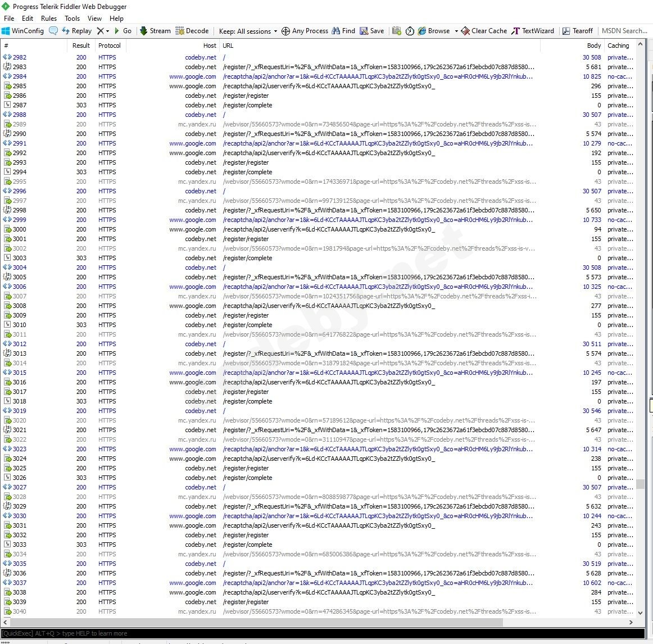This screenshot has height=644, width=653.
Task: Click the icon of session 3040
Action: click(7, 611)
